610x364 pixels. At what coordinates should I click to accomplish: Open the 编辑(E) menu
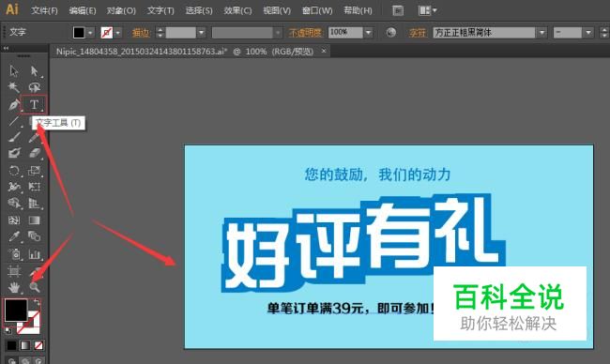click(82, 10)
